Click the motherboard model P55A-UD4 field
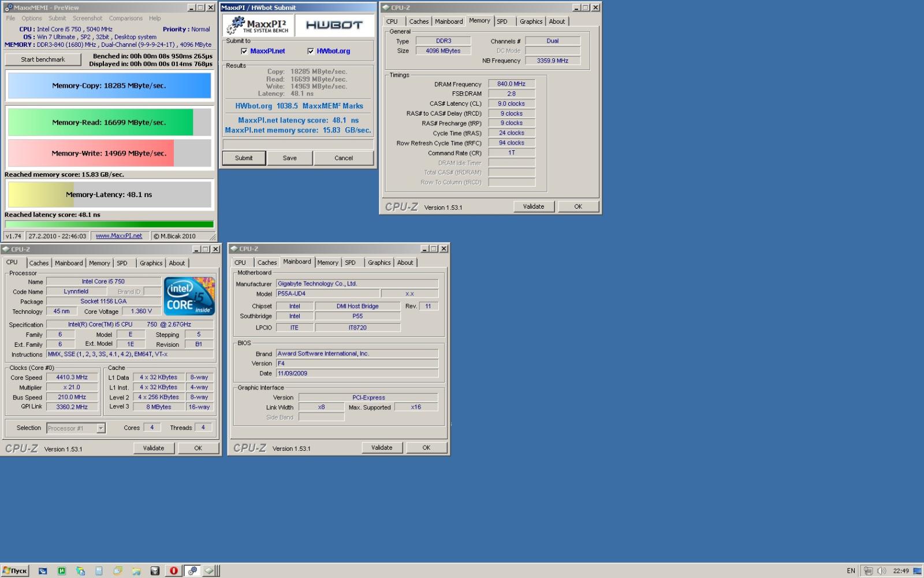The height and width of the screenshot is (578, 924). pos(327,294)
